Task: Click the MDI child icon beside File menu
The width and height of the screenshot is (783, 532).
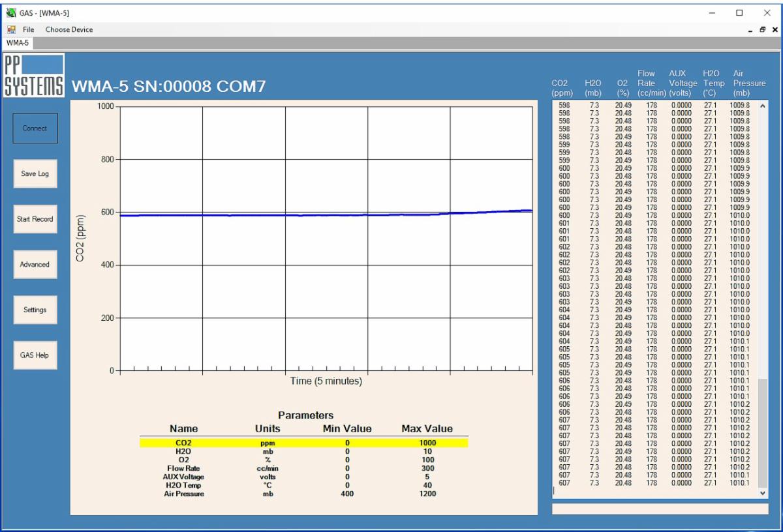Action: [x=11, y=29]
